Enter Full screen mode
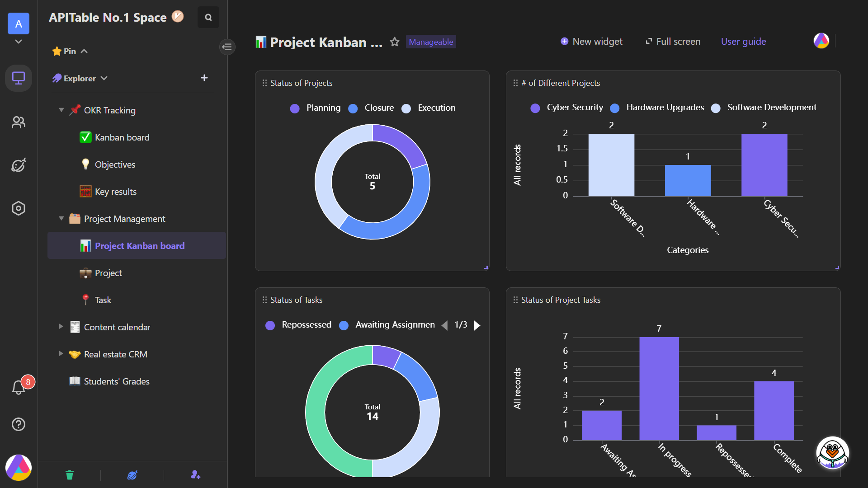The image size is (868, 488). click(x=673, y=42)
